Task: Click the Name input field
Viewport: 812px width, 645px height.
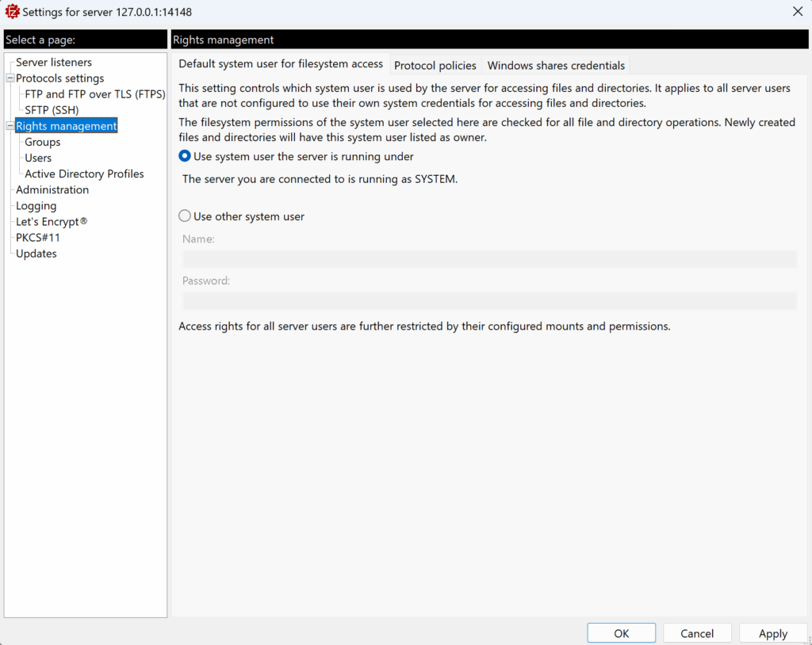Action: pyautogui.click(x=489, y=259)
